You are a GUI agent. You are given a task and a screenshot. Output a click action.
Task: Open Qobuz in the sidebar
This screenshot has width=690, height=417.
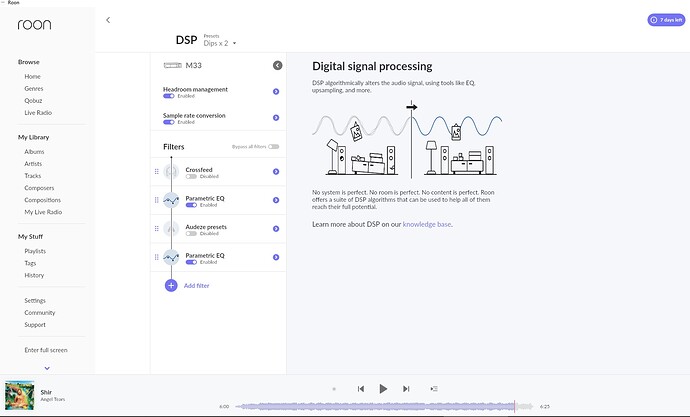(x=33, y=101)
